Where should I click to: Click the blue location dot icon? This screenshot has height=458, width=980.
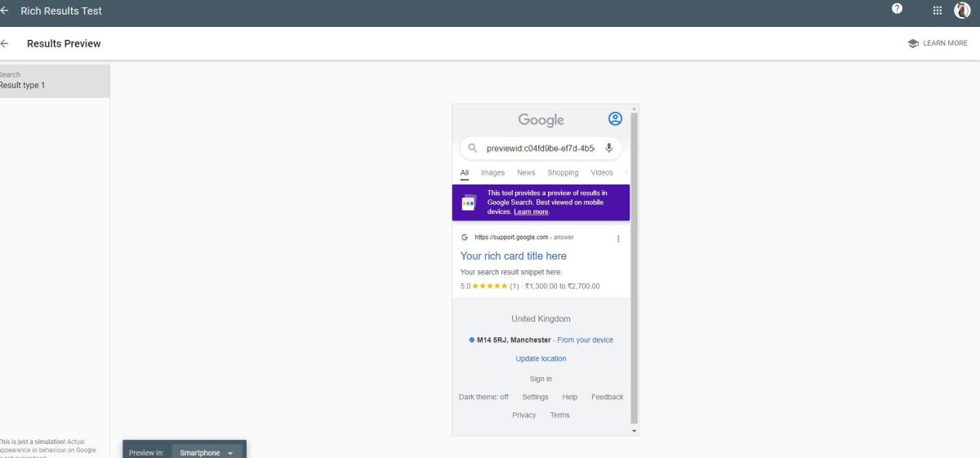tap(472, 340)
